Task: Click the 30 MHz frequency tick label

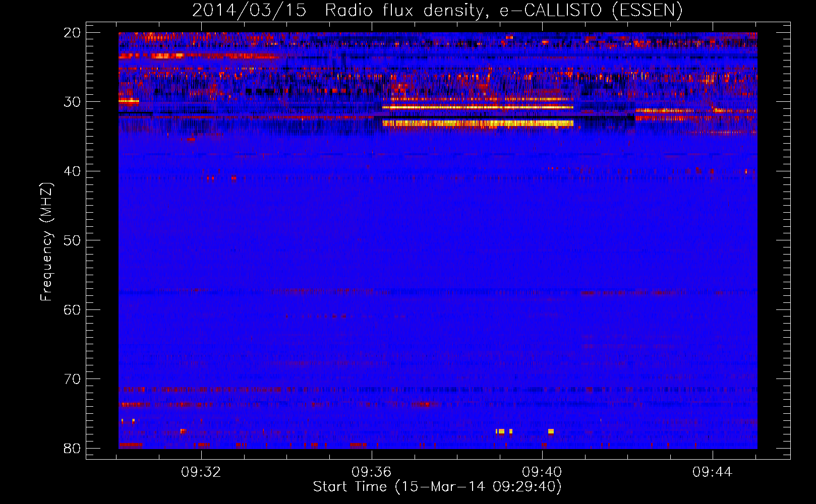Action: 72,102
